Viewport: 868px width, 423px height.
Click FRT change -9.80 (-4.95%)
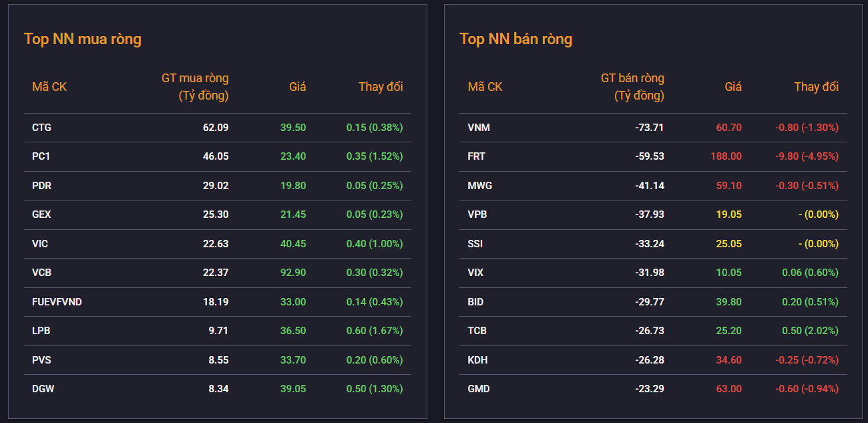(807, 156)
